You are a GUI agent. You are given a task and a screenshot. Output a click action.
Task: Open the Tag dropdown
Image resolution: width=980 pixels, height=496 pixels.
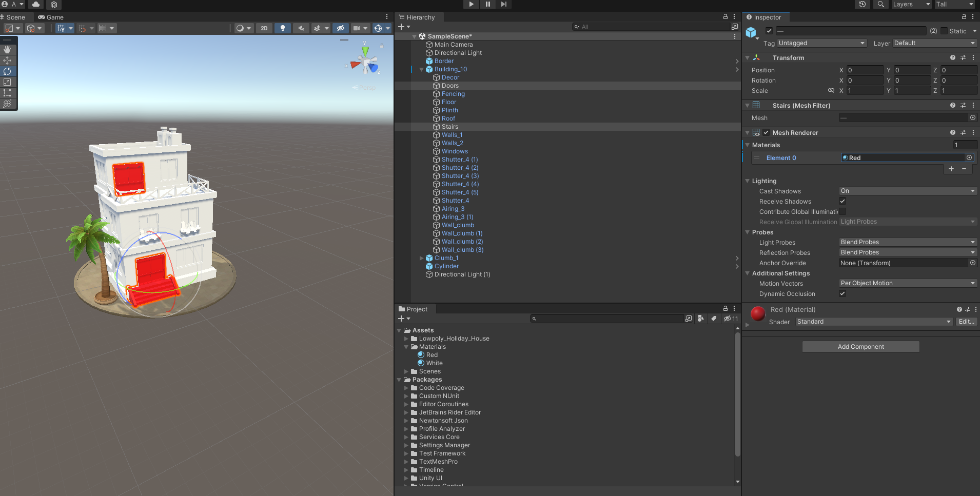tap(822, 43)
